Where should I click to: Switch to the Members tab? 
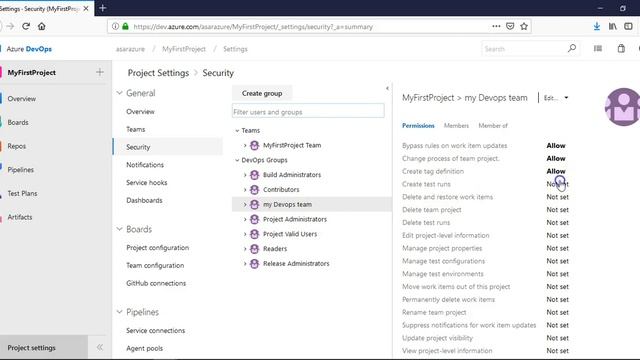coord(456,126)
